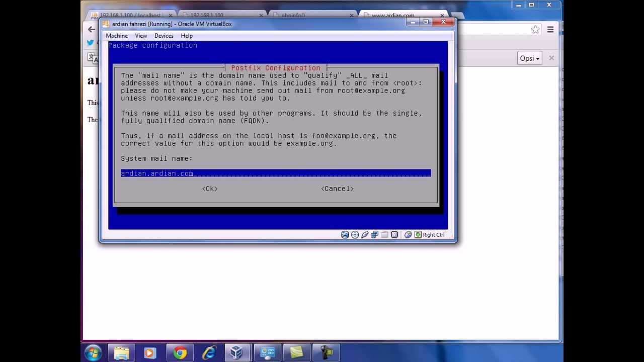
Task: Open Windows Media Player from the taskbar
Action: click(150, 353)
